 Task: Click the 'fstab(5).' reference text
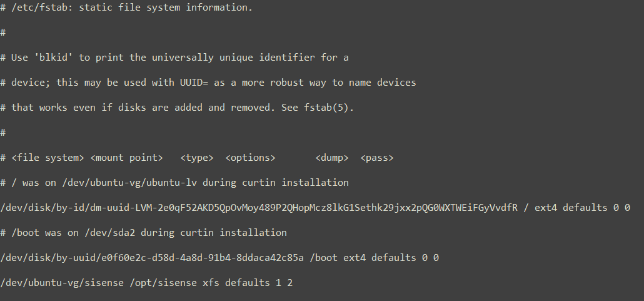[x=329, y=108]
